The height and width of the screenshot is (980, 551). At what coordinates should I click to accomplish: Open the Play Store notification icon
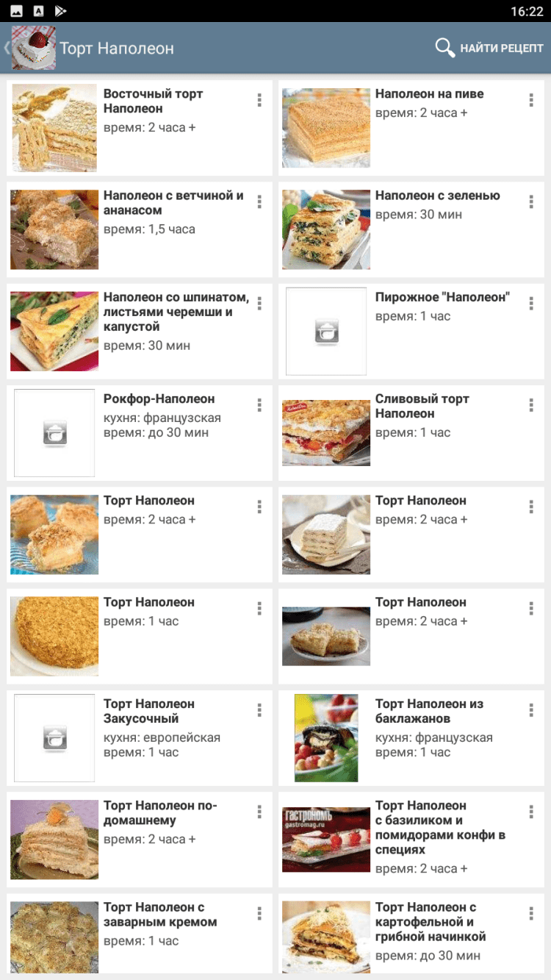[60, 11]
